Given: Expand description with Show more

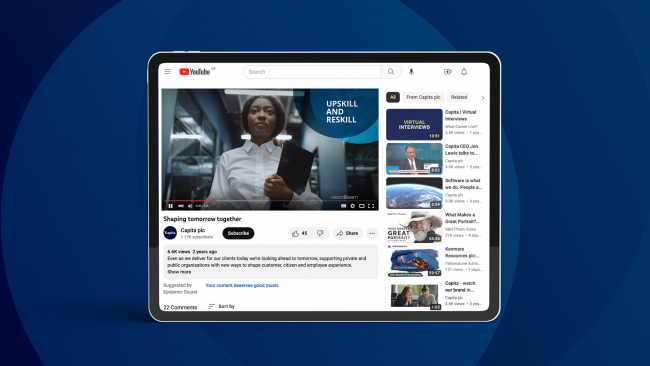Looking at the screenshot, I should click(179, 272).
